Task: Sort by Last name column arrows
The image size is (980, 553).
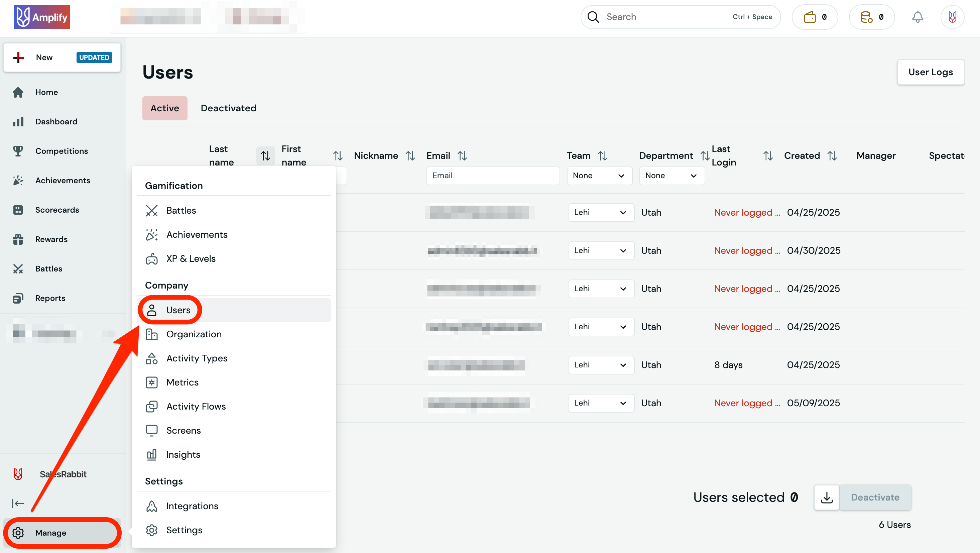Action: pos(265,156)
